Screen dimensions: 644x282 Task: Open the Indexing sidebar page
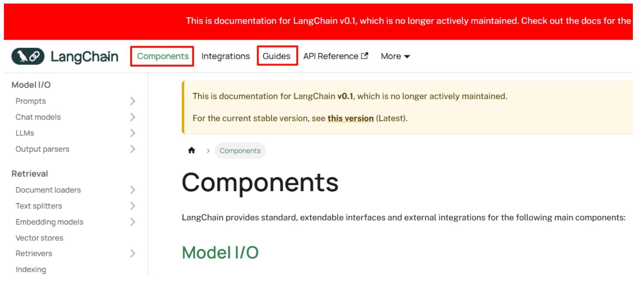[31, 270]
